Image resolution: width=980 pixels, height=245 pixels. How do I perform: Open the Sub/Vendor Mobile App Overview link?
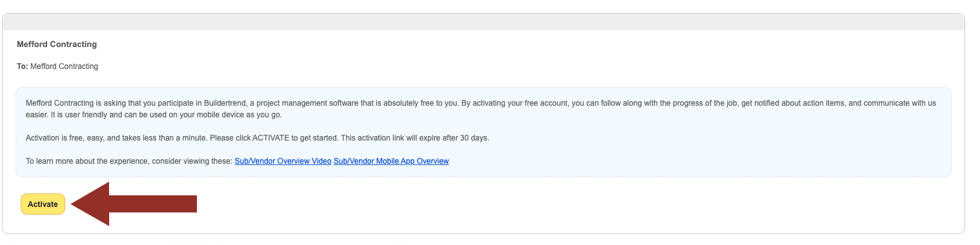(x=391, y=161)
